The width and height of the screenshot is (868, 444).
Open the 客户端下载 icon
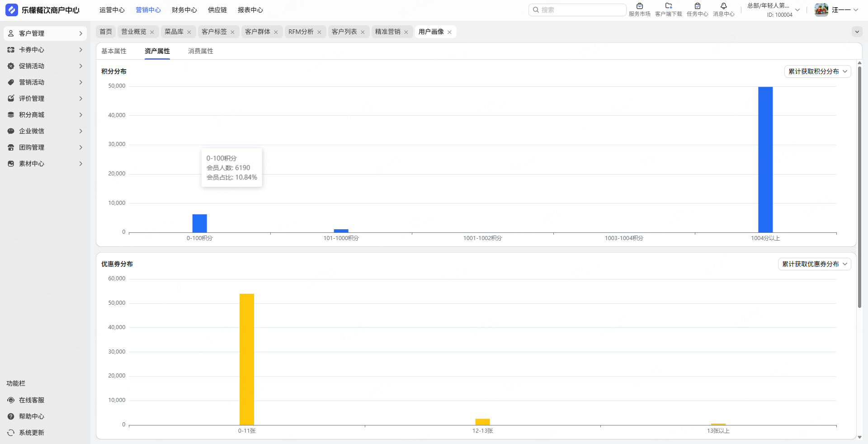pos(669,6)
